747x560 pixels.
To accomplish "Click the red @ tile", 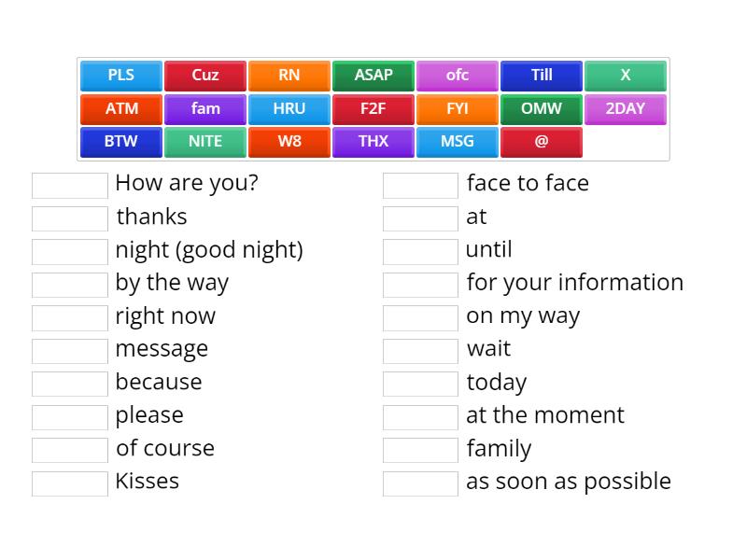I will (x=542, y=142).
